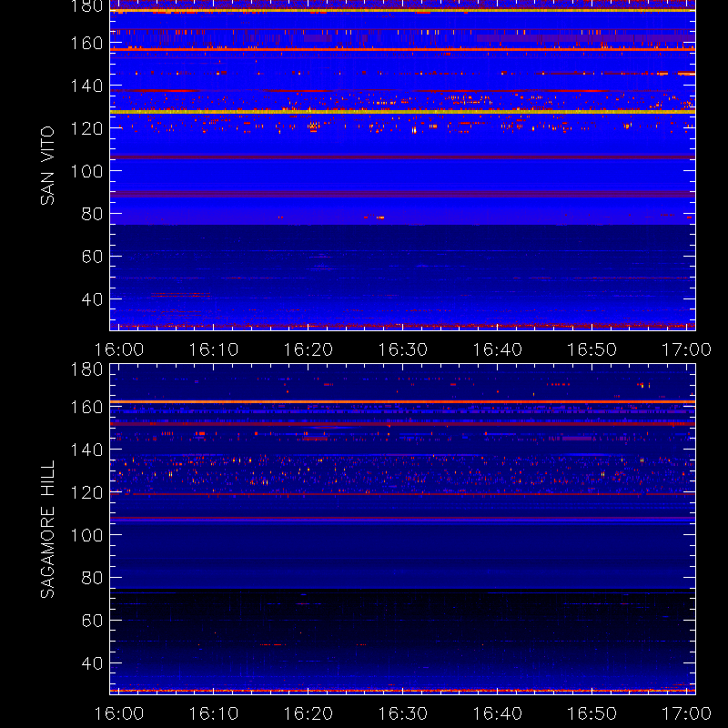This screenshot has width=728, height=728.
Task: Select the 100 tick label on SAN VITO axis
Action: 86,171
